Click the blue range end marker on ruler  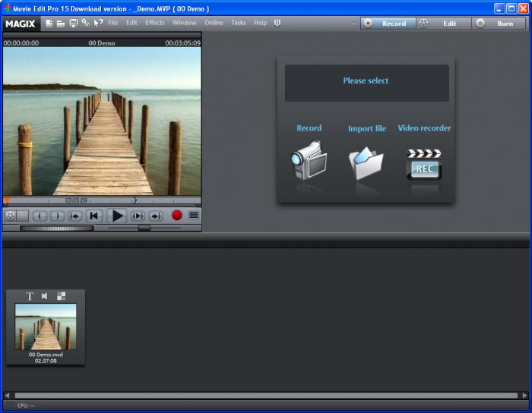(135, 200)
